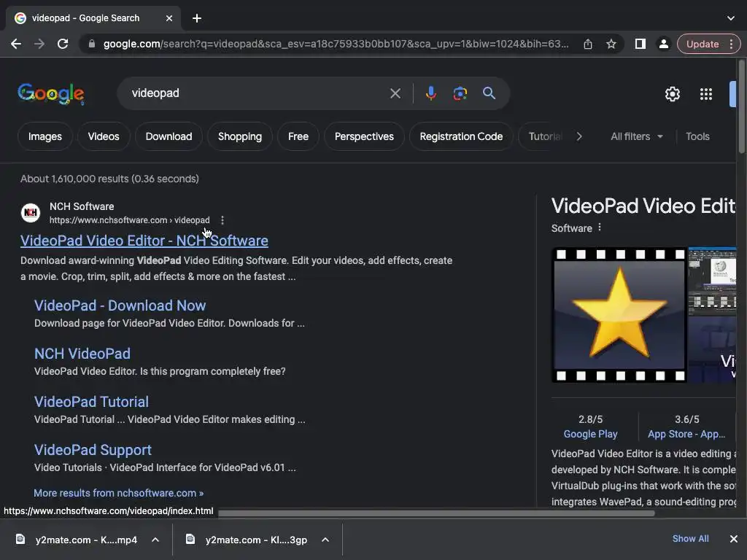This screenshot has height=560, width=747.
Task: Start a voice search with microphone
Action: (x=430, y=93)
